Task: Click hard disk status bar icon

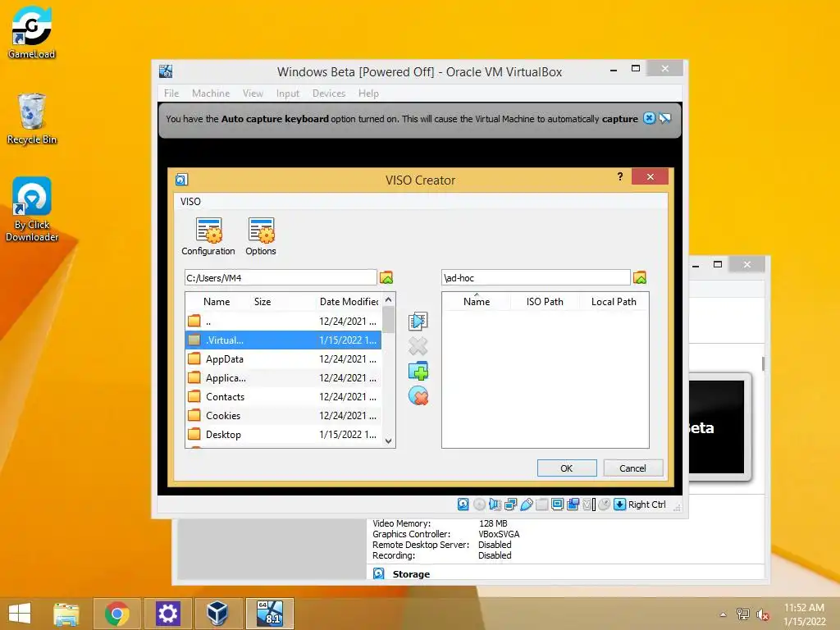Action: pos(463,504)
